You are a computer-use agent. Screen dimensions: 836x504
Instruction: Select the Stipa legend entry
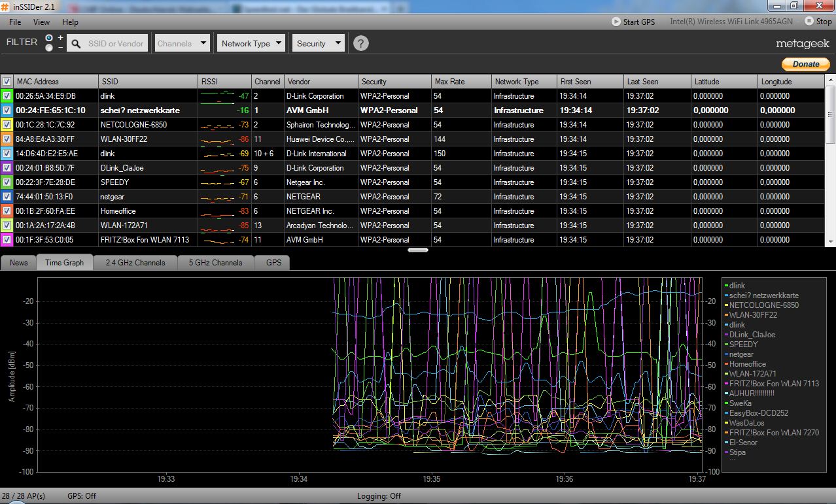coord(737,452)
